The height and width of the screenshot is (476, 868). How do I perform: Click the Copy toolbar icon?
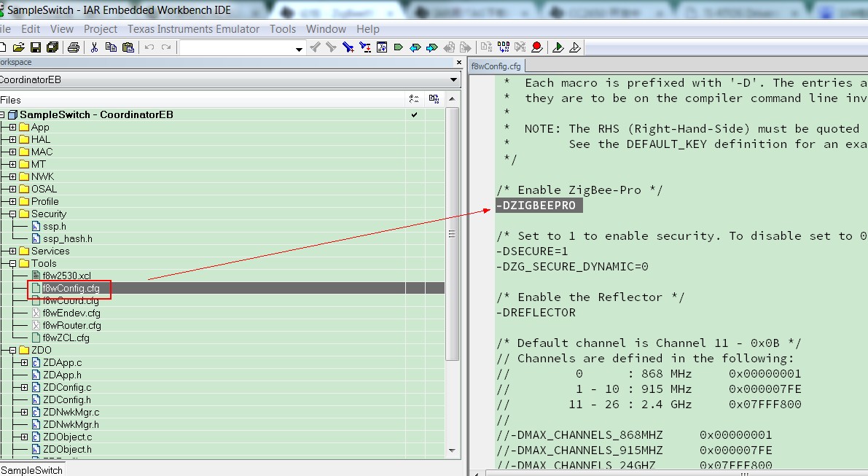coord(111,47)
